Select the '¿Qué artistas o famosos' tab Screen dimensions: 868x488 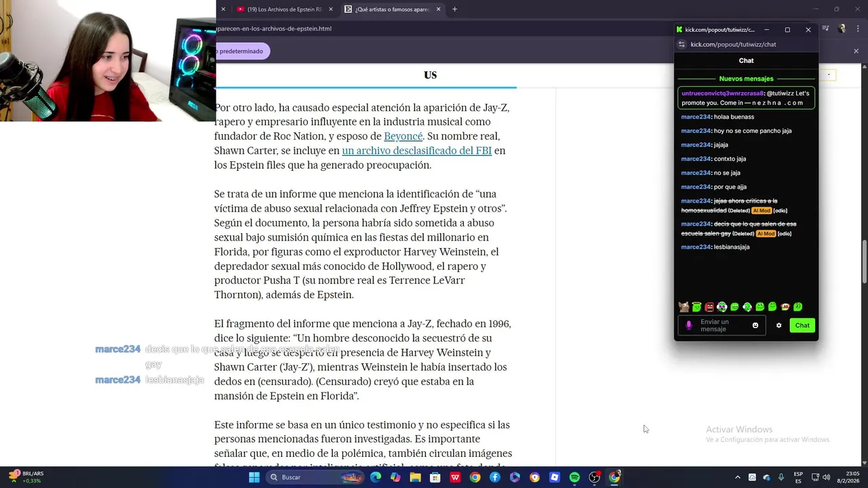(x=391, y=9)
